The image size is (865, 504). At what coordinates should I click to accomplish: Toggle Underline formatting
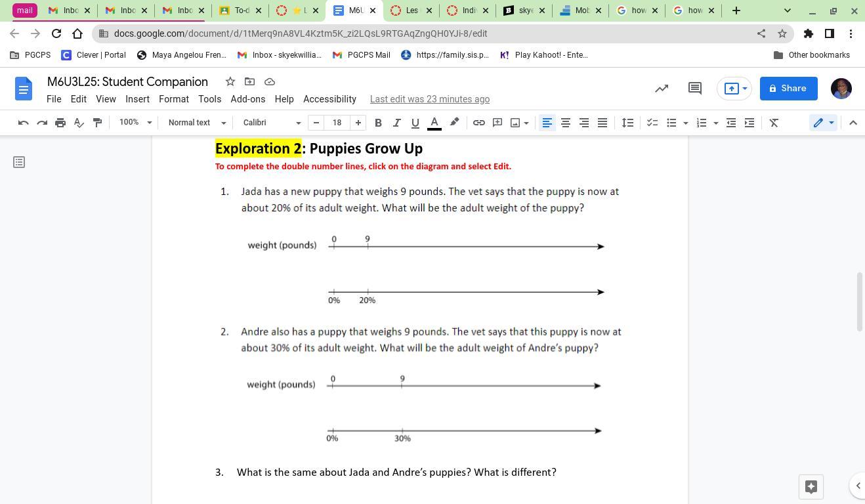(x=415, y=123)
